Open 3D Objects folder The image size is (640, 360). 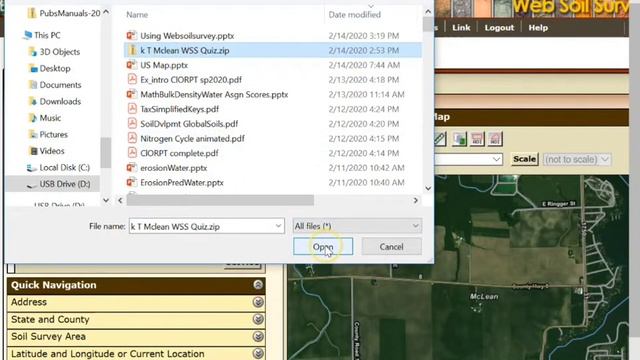pyautogui.click(x=54, y=52)
